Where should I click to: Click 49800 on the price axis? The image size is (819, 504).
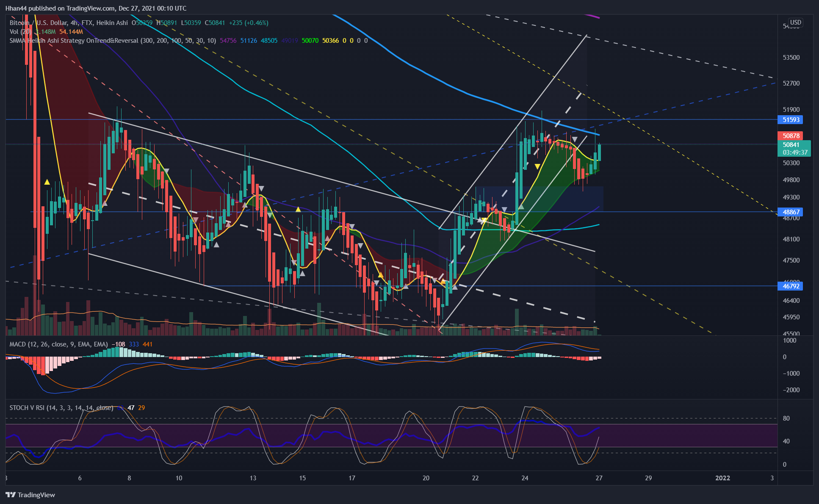pos(791,180)
